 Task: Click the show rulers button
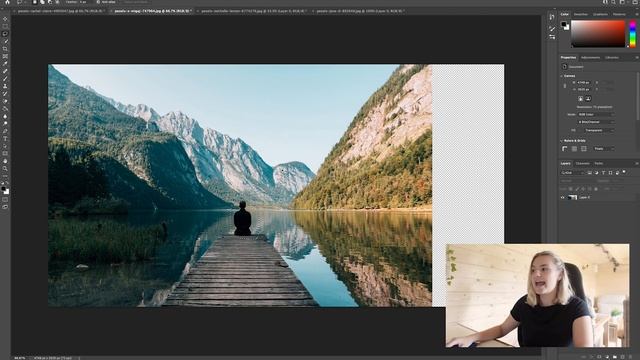(565, 149)
